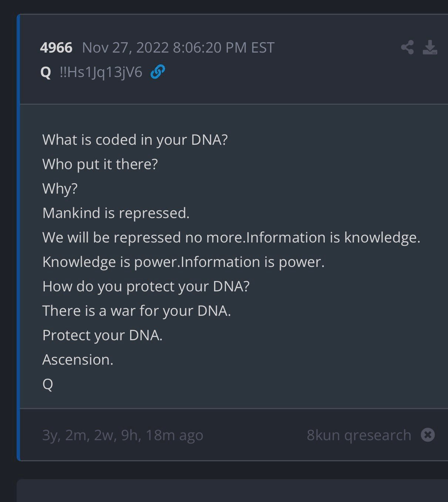
Task: Open post number 4966
Action: pos(56,47)
